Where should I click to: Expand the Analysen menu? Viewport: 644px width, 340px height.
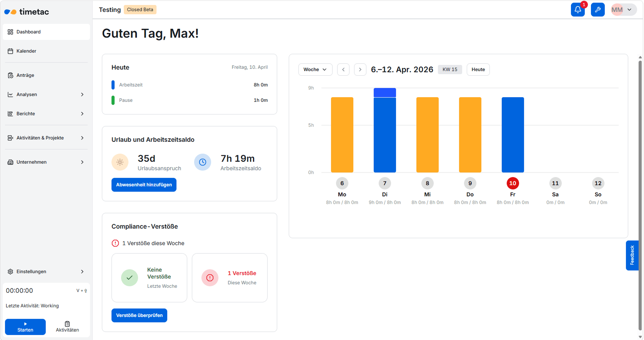tap(46, 95)
